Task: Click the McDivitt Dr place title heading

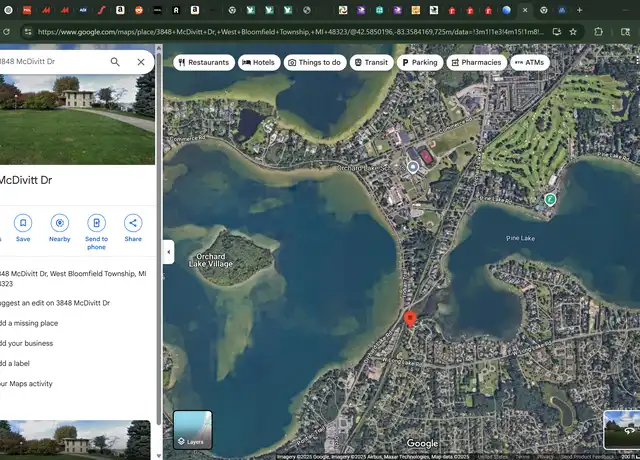Action: pos(25,180)
